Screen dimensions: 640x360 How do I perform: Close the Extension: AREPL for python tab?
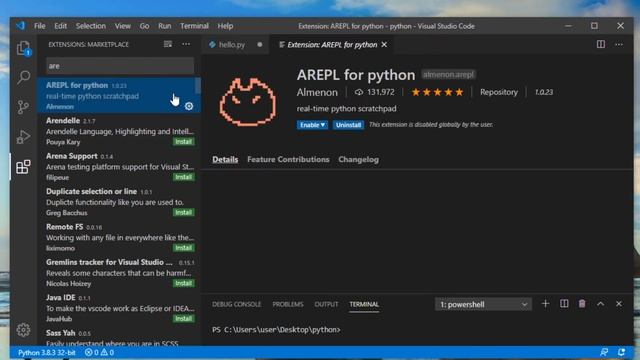[x=384, y=44]
